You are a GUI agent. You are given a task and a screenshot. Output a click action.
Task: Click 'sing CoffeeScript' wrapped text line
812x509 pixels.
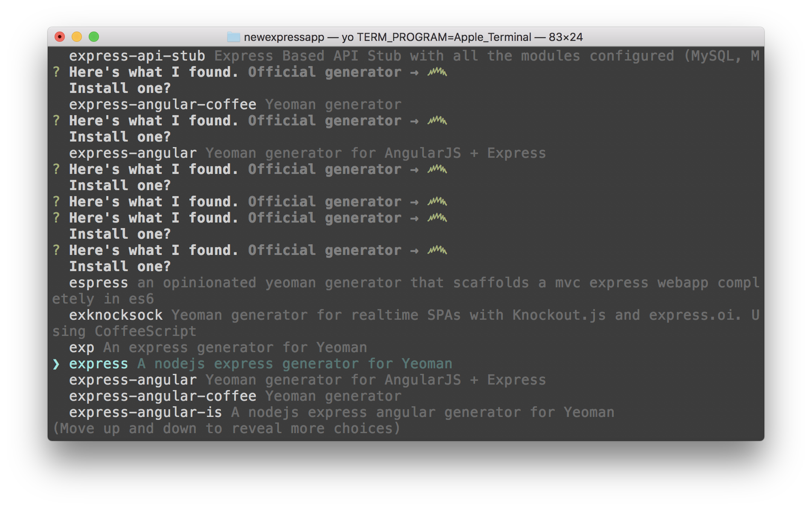click(x=124, y=332)
